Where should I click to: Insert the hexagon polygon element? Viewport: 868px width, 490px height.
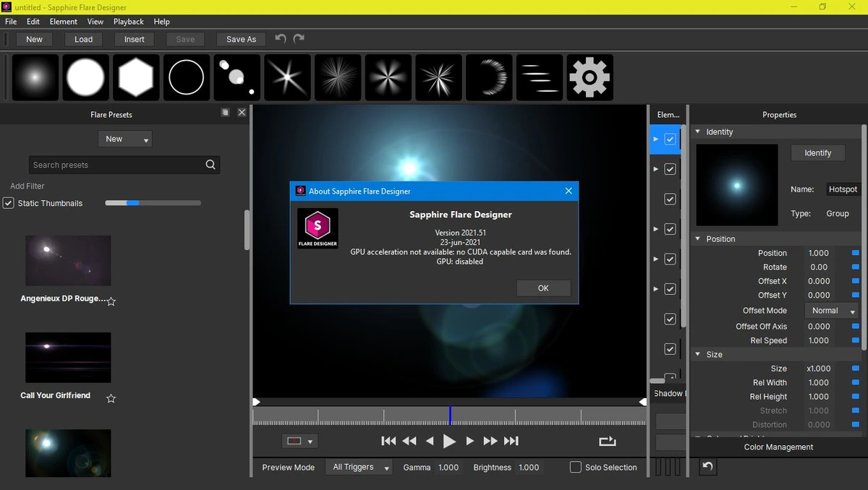(x=136, y=77)
